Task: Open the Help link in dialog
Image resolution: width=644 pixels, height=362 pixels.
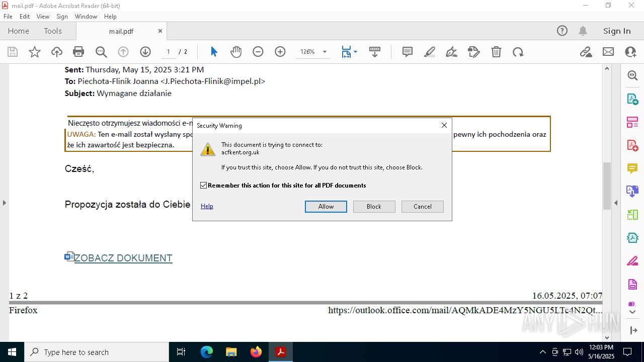Action: coord(207,206)
